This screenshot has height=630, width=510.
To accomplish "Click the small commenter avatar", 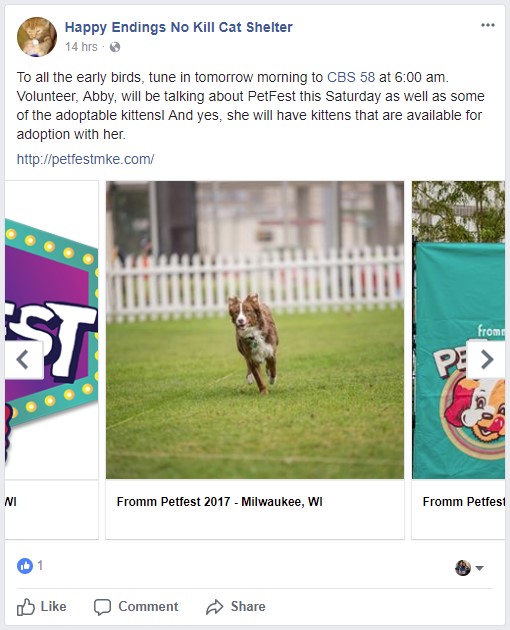I will [x=463, y=568].
